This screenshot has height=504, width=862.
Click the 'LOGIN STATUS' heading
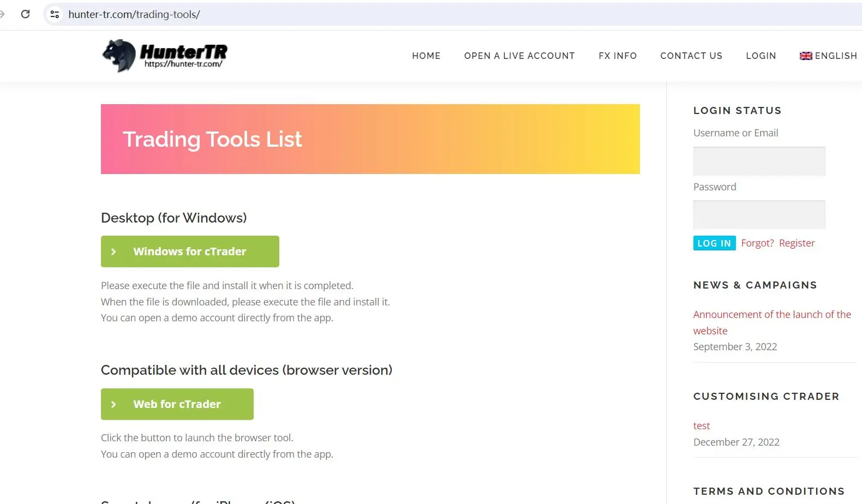point(737,111)
